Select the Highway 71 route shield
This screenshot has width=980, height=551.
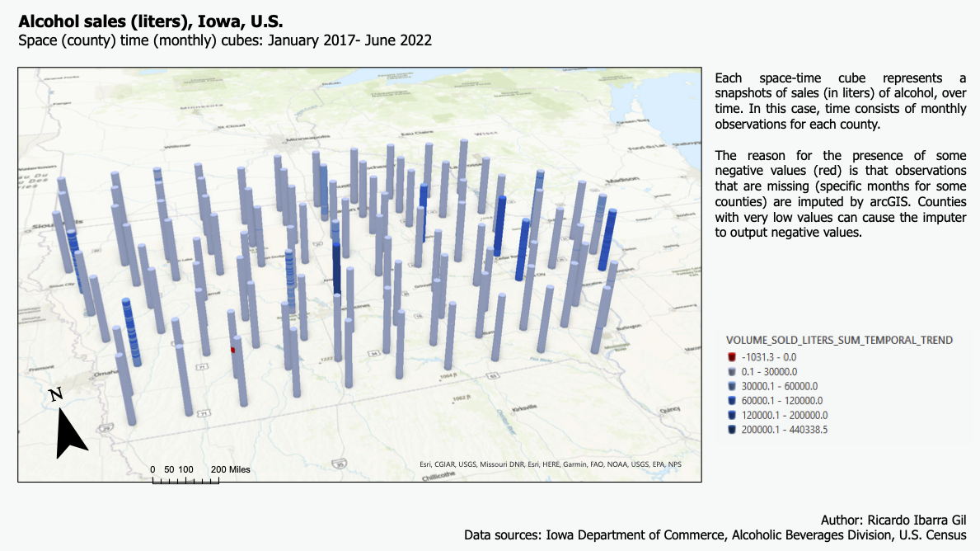coord(200,366)
